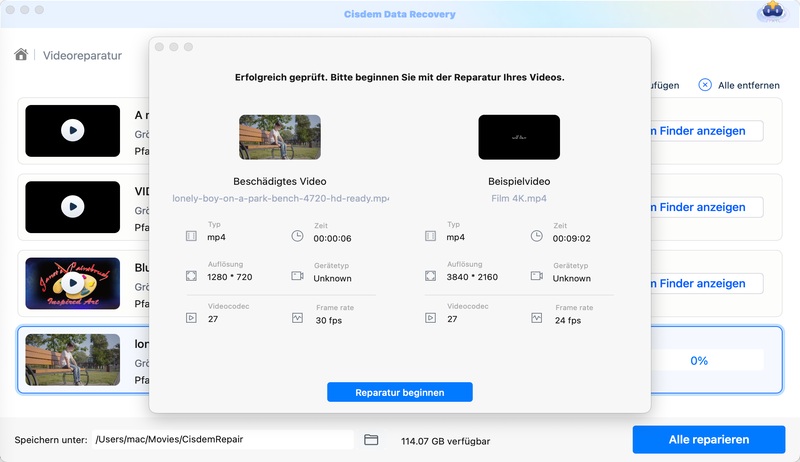The image size is (800, 462).
Task: Click the Videoreparatur breadcrumb label
Action: pos(82,56)
